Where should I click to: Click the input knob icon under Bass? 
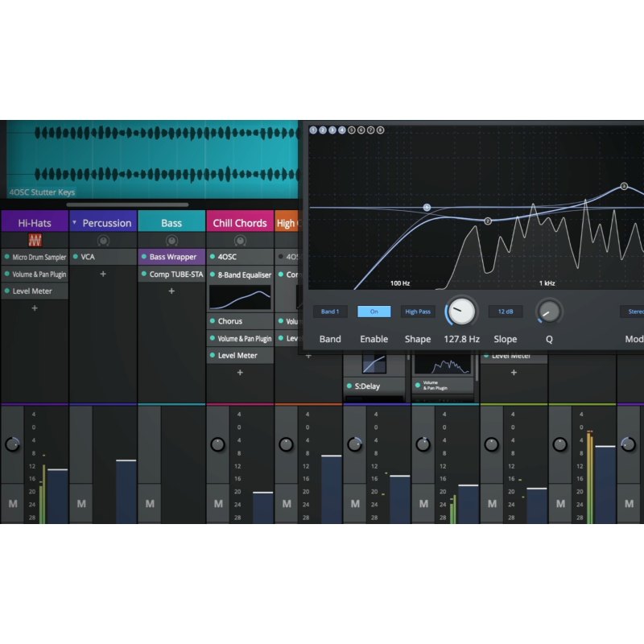point(171,240)
